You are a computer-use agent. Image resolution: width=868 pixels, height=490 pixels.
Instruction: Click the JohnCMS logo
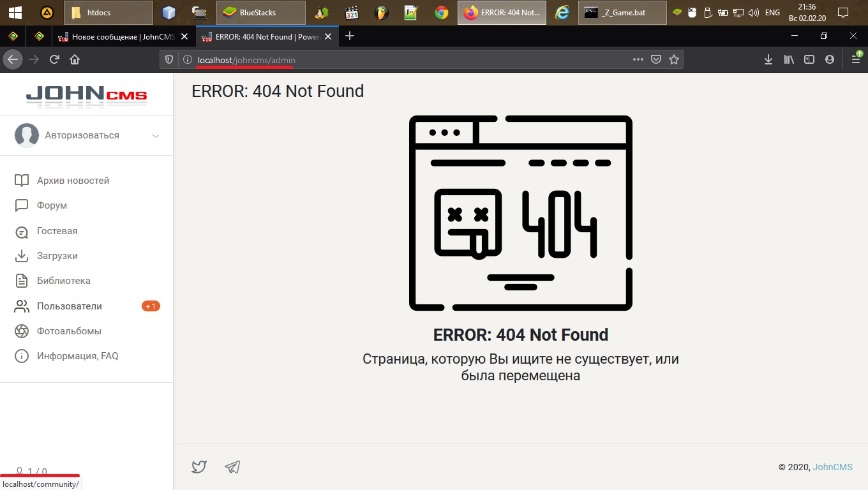click(86, 96)
